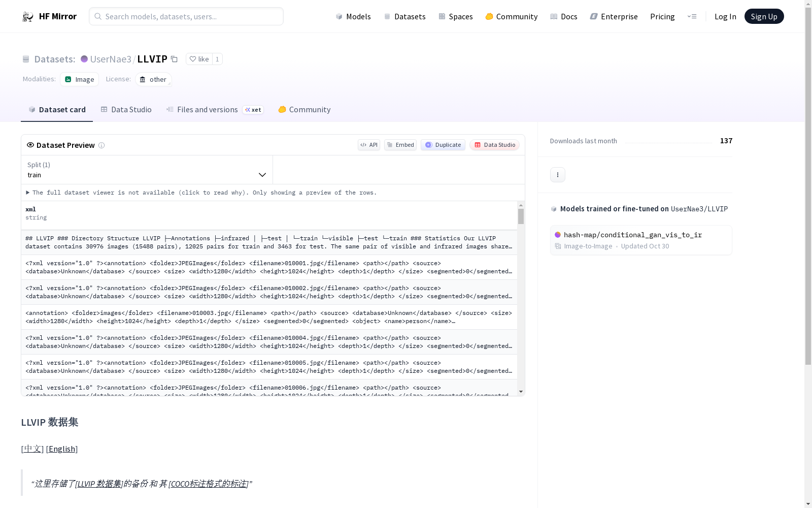Click the other license tag

click(x=153, y=79)
